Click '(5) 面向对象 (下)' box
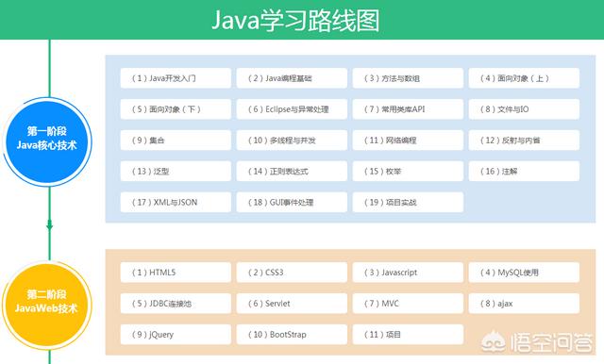 coord(176,109)
